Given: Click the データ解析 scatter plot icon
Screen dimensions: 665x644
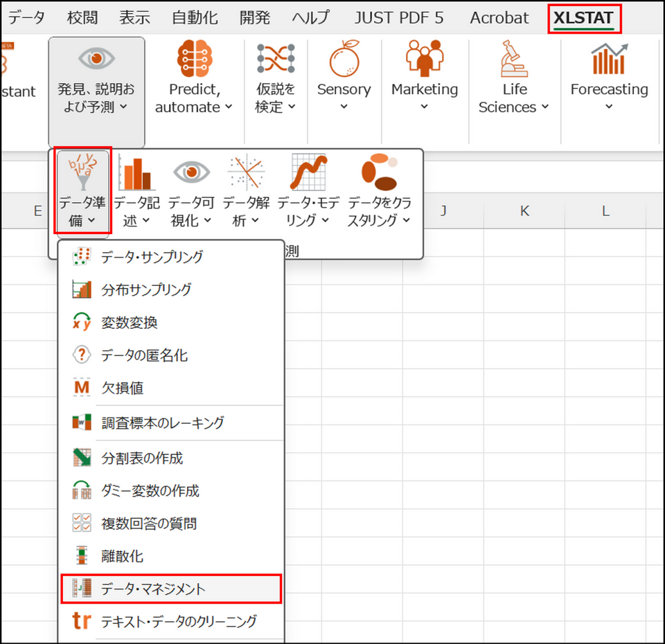Looking at the screenshot, I should click(x=246, y=172).
